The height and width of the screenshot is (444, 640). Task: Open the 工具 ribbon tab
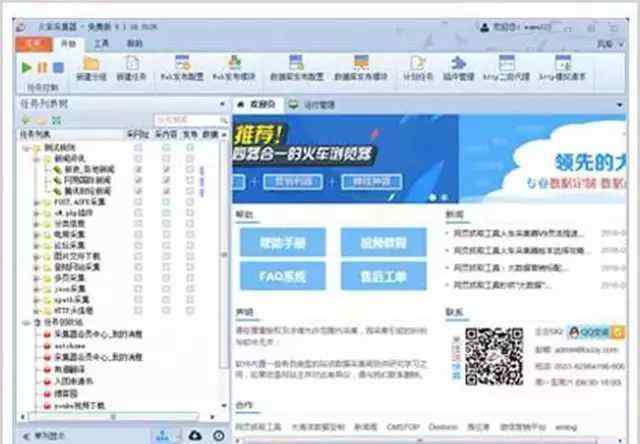pyautogui.click(x=101, y=44)
